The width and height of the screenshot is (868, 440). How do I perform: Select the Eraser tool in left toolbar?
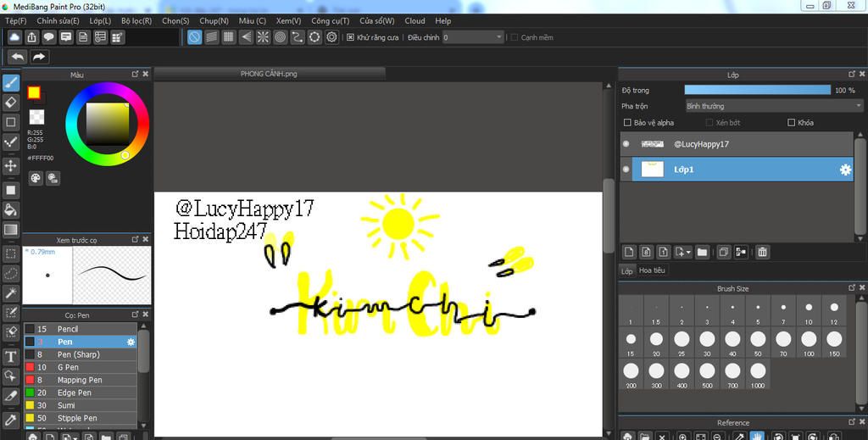(11, 102)
